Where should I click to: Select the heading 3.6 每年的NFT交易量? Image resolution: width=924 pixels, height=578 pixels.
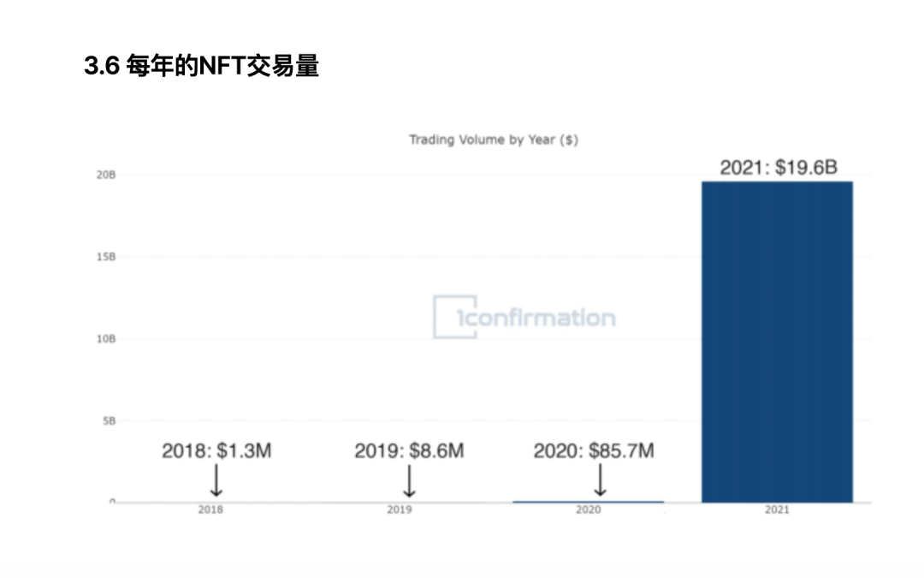pyautogui.click(x=202, y=65)
